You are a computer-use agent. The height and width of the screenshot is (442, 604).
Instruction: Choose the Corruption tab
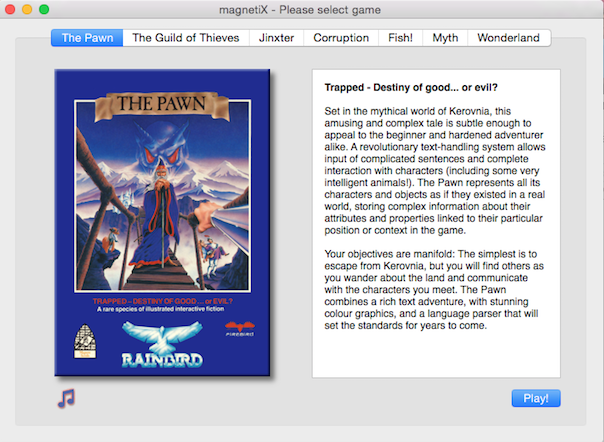click(341, 38)
